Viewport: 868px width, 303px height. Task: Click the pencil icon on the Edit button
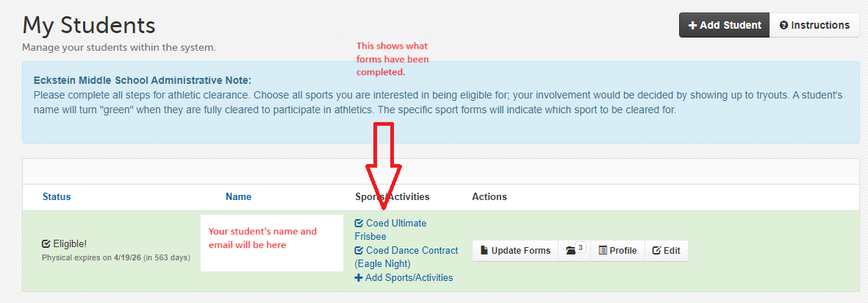656,250
